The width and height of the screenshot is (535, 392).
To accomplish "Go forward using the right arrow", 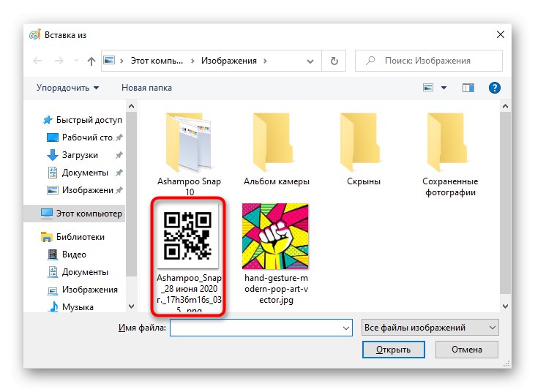I will pos(59,61).
